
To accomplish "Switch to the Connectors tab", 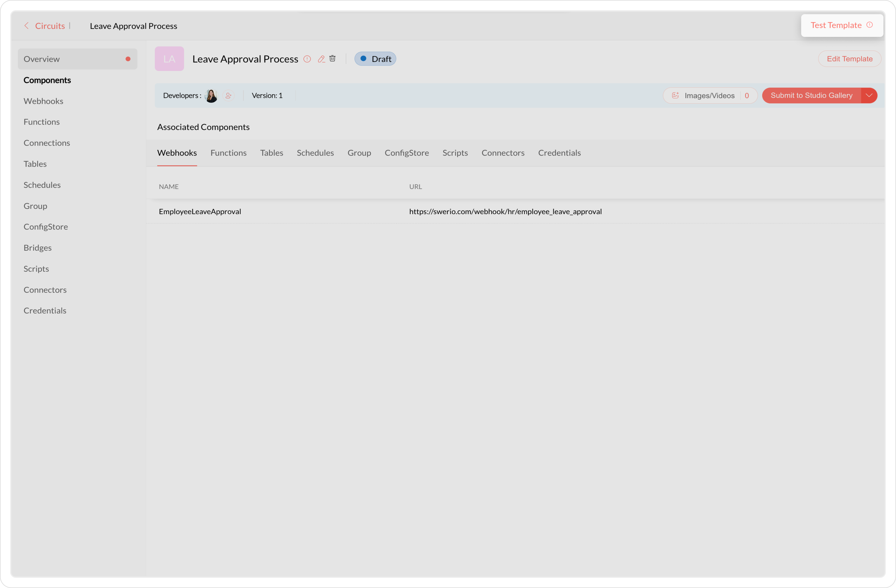I will tap(503, 153).
